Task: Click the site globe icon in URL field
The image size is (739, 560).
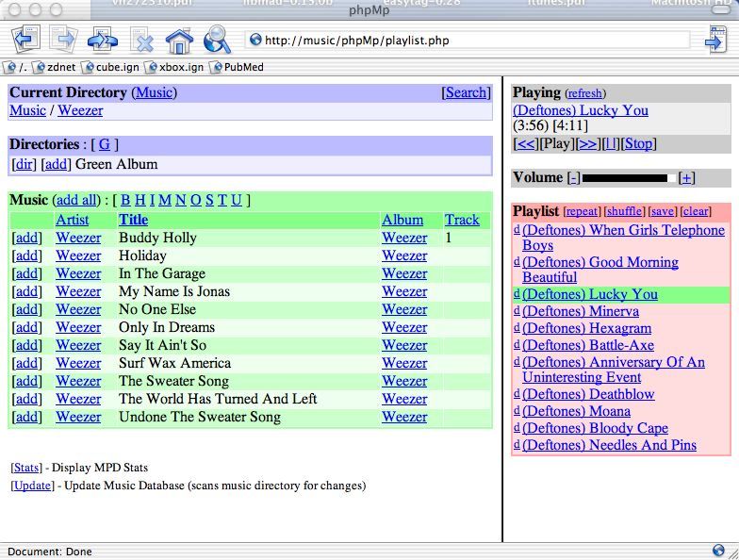Action: 255,40
